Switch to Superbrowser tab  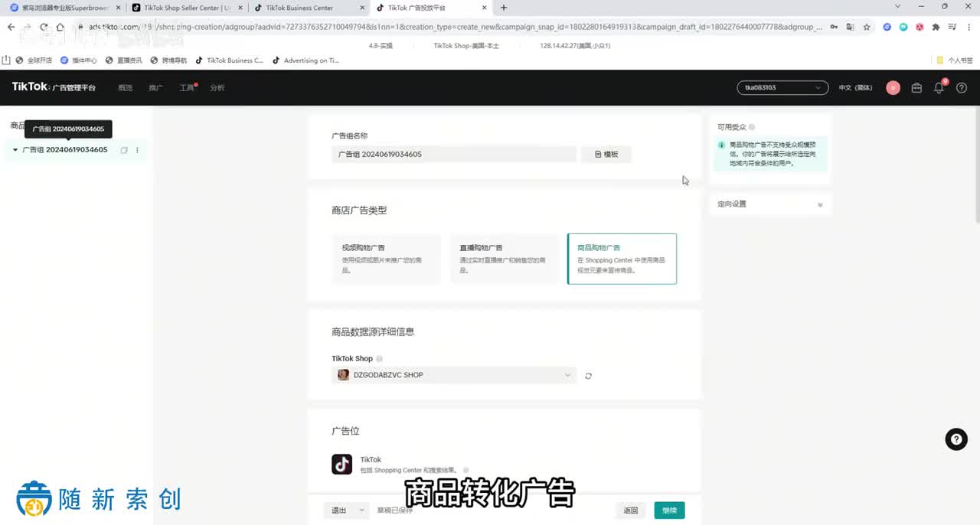[64, 8]
